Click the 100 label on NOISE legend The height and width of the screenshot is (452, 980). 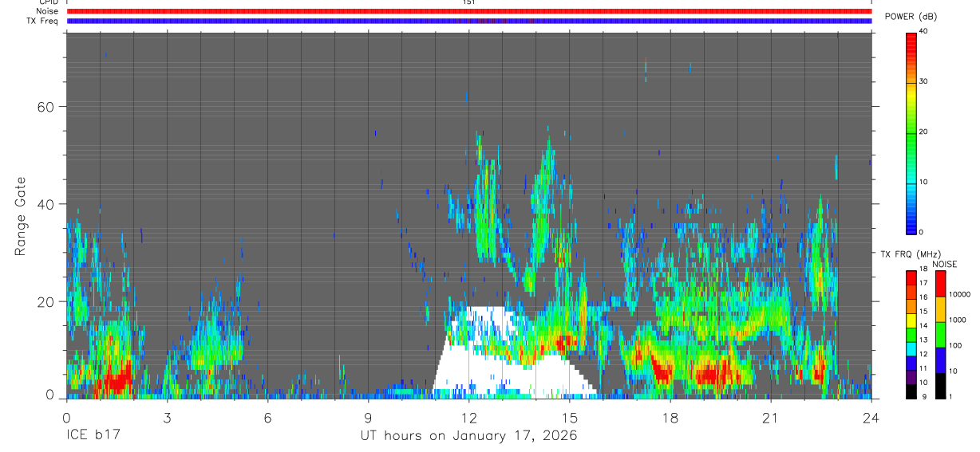954,345
